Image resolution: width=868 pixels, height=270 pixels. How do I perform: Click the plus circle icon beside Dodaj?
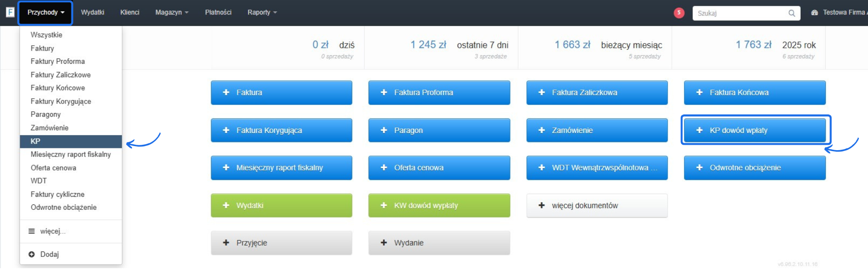(32, 254)
